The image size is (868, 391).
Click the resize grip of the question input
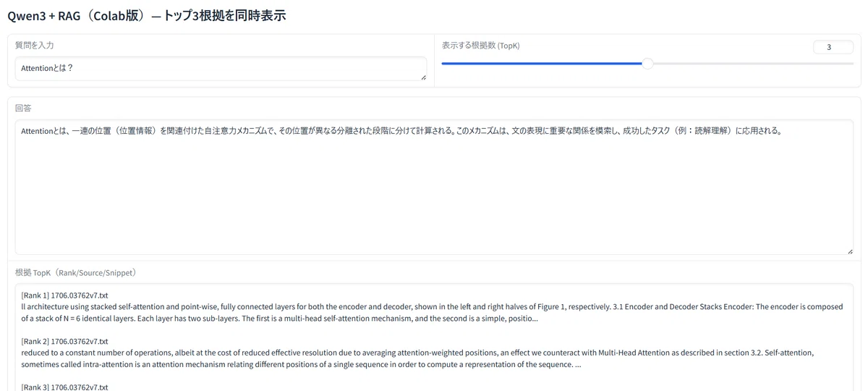click(423, 77)
